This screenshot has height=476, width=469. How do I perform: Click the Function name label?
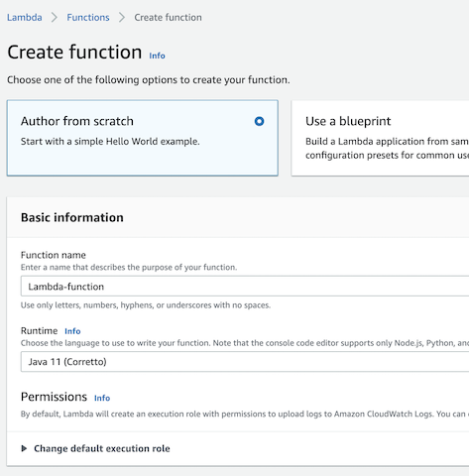54,255
